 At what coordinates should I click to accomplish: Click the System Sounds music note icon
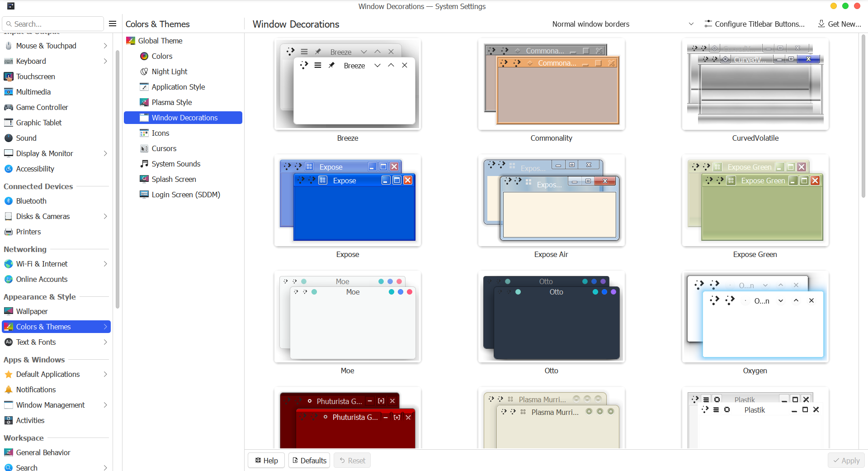pos(144,164)
